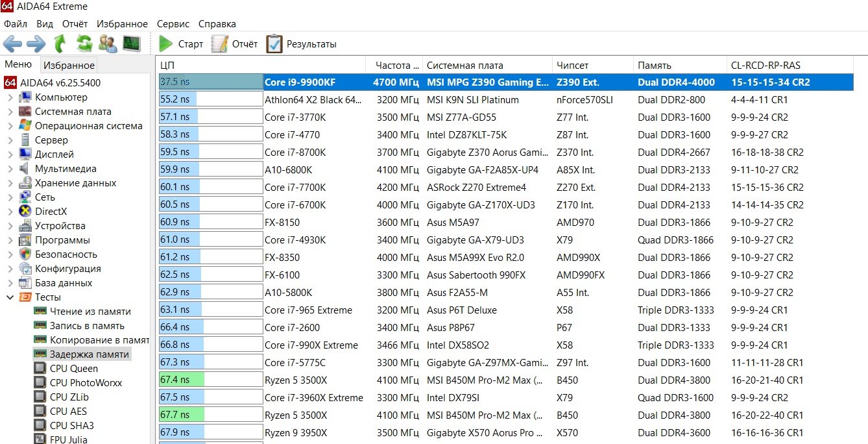
Task: Switch to the Избранное sidebar tab
Action: (x=69, y=65)
